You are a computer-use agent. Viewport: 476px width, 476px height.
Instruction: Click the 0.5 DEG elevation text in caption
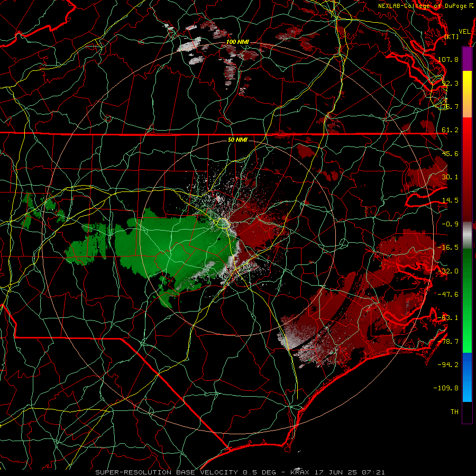(259, 472)
